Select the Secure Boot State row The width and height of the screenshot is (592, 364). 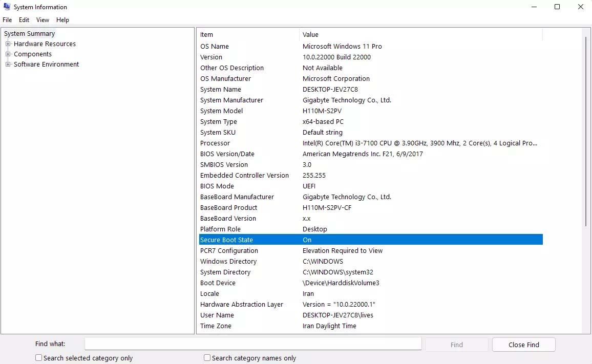pyautogui.click(x=370, y=240)
